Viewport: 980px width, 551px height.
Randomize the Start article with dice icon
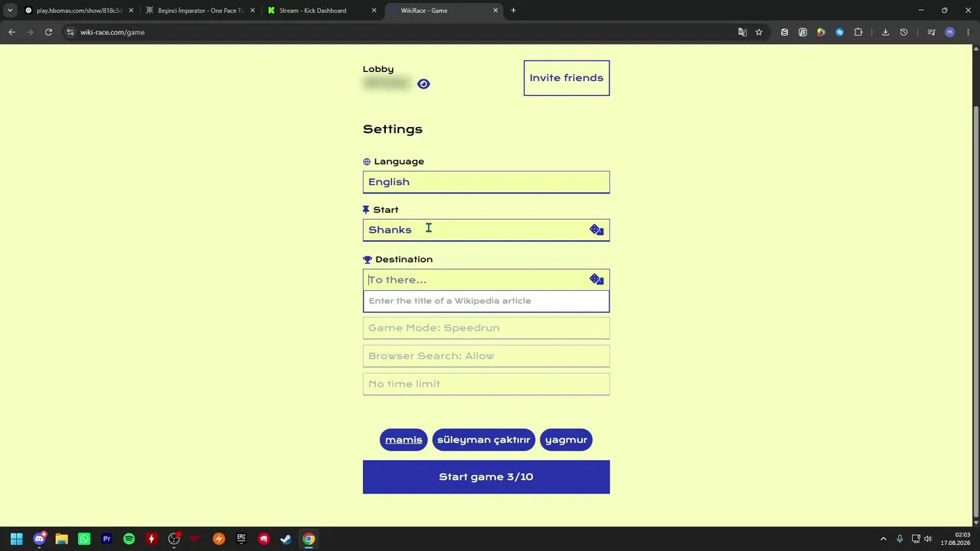tap(596, 230)
